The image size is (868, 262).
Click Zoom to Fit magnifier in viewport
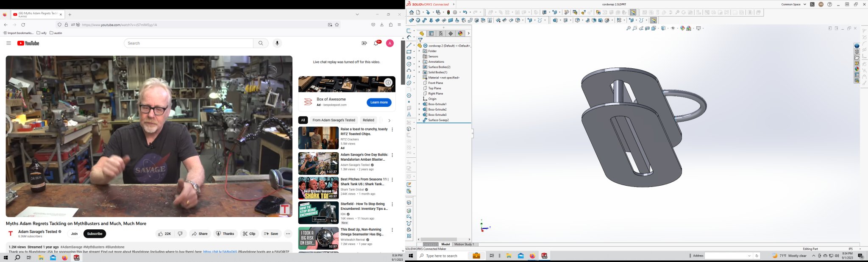(629, 28)
